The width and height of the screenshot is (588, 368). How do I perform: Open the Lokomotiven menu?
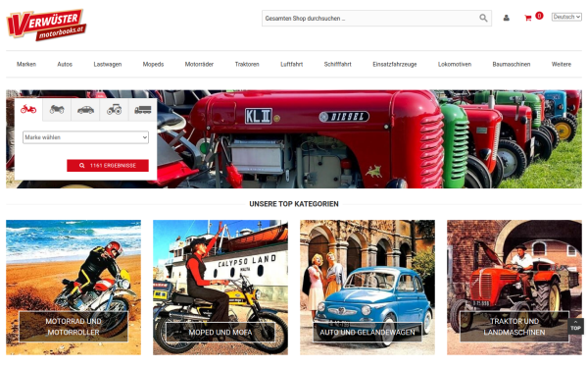tap(455, 64)
